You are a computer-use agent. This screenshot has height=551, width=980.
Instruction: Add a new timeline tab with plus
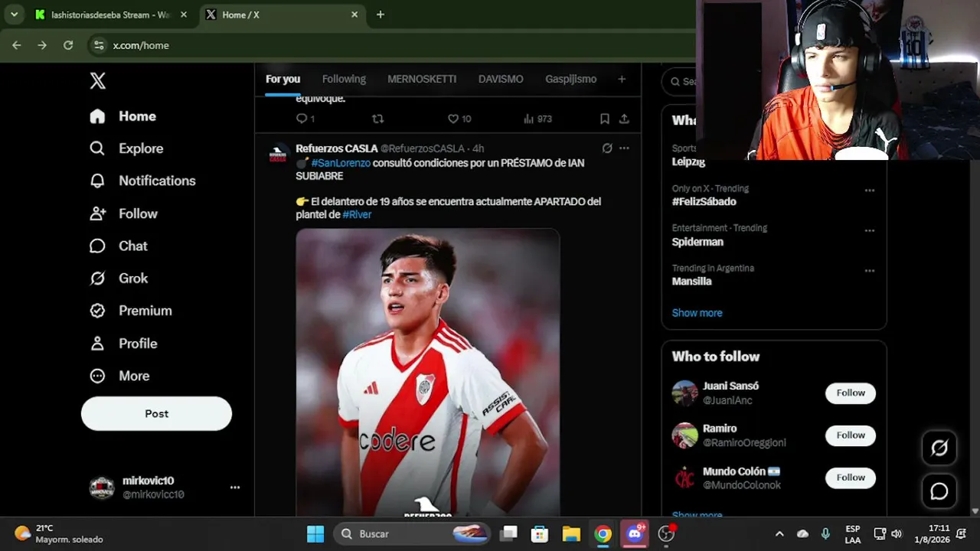pyautogui.click(x=622, y=79)
